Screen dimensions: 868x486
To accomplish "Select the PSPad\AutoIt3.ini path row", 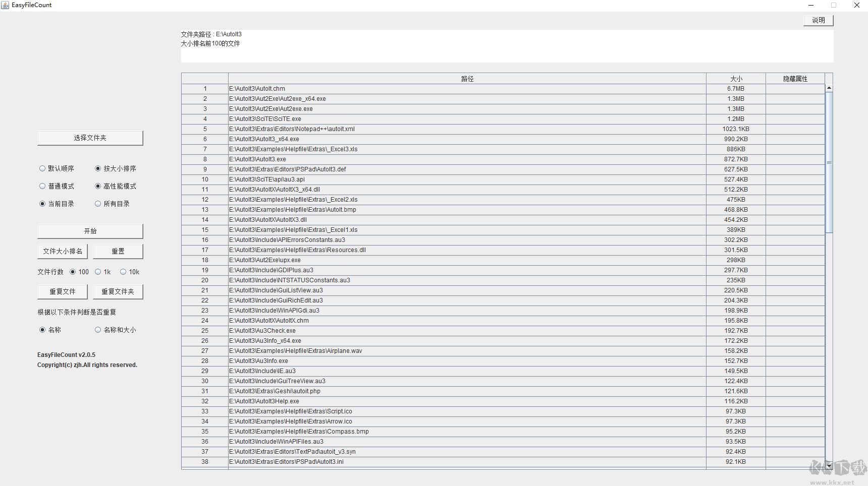I will click(x=467, y=462).
